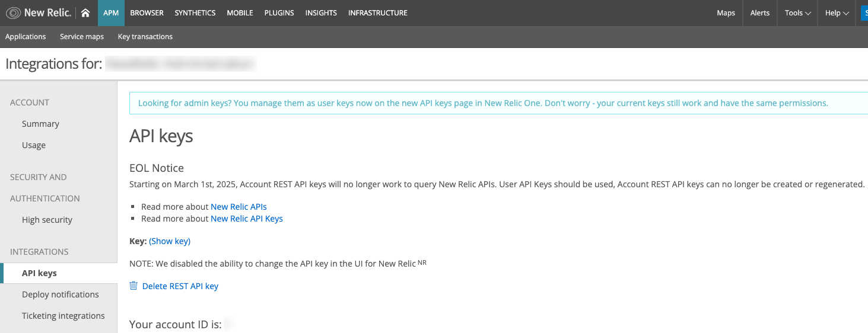This screenshot has width=868, height=333.
Task: Go to the home icon
Action: coord(86,13)
